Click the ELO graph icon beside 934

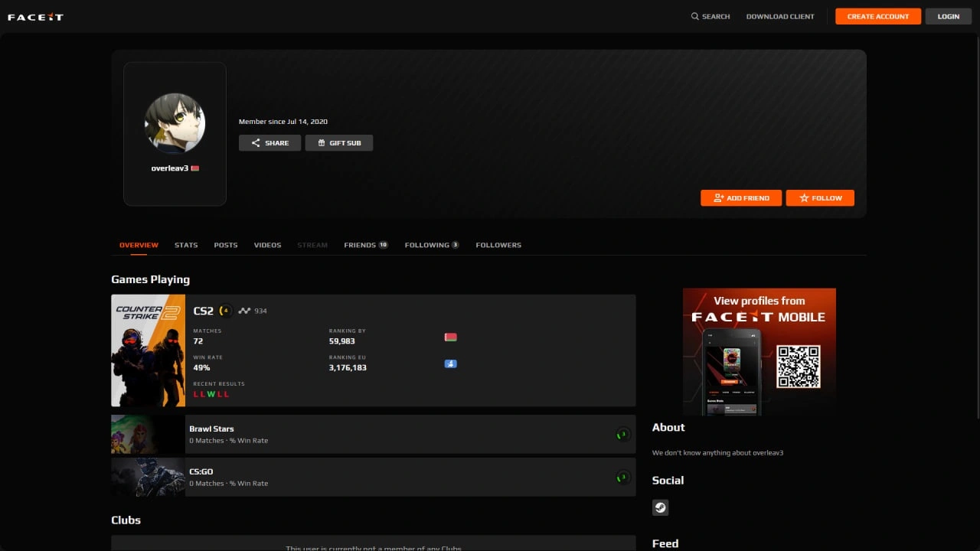click(244, 311)
